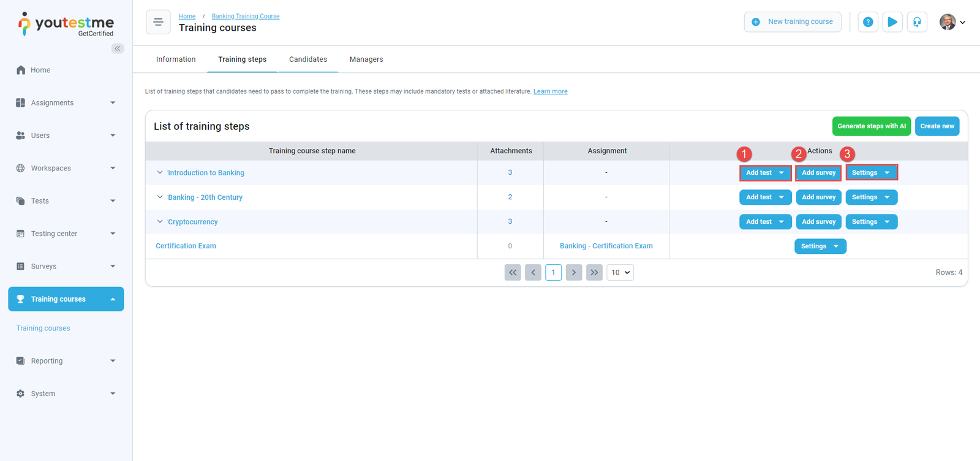Expand the Users sidebar menu arrow

coord(113,135)
